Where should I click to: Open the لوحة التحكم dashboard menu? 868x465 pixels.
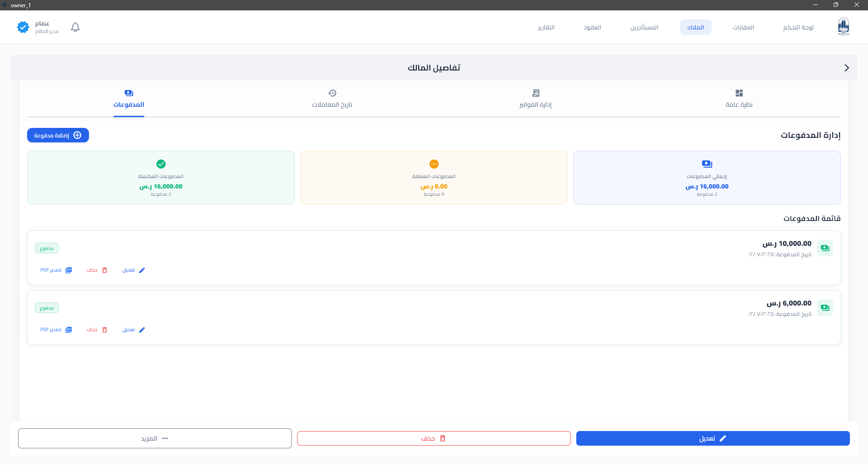point(798,27)
